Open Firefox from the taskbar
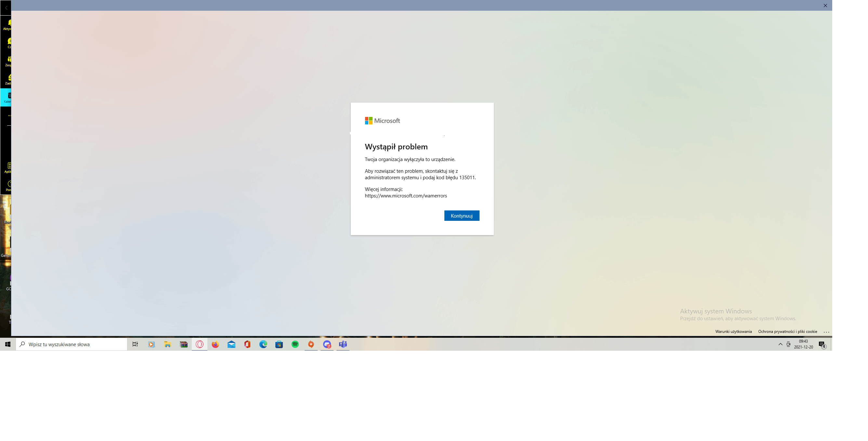Screen dimensions: 868x441 point(215,344)
